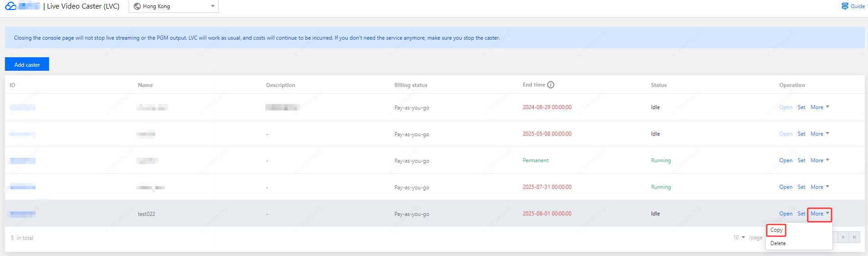Click Set for the test022 caster
The width and height of the screenshot is (868, 256).
(801, 214)
